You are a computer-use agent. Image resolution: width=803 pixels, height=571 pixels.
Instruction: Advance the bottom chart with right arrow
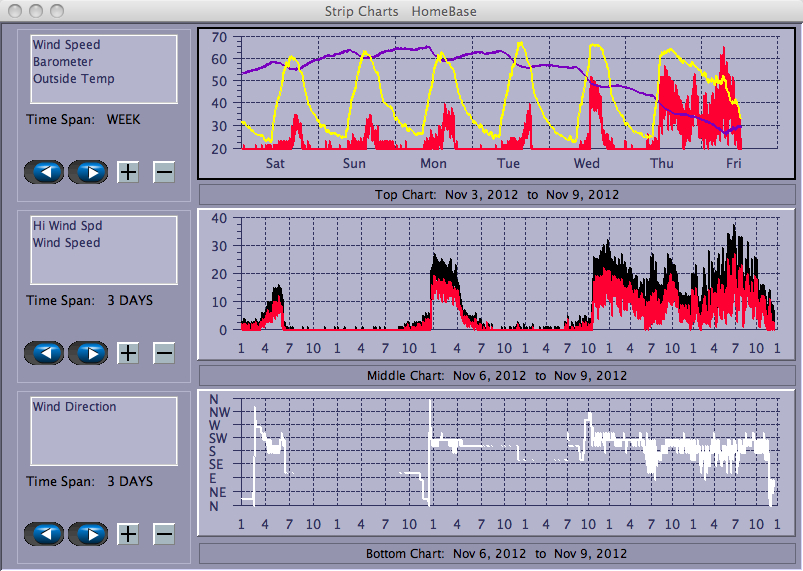(88, 534)
